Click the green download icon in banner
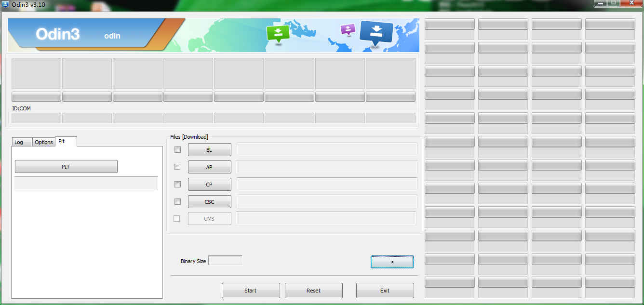The height and width of the screenshot is (305, 644). pyautogui.click(x=278, y=33)
